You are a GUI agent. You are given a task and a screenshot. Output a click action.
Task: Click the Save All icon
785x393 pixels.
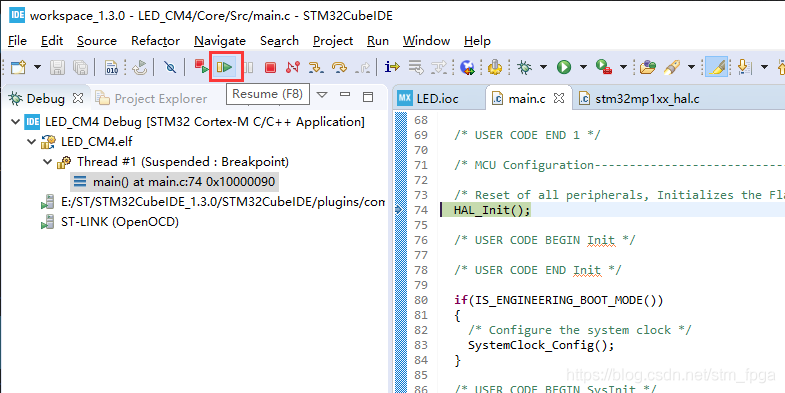click(81, 67)
